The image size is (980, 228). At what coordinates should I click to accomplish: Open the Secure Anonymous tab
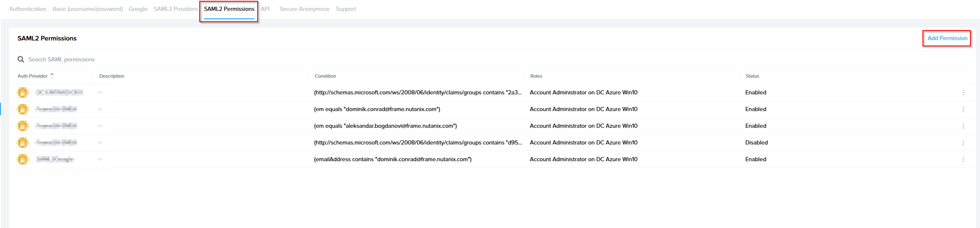click(304, 9)
